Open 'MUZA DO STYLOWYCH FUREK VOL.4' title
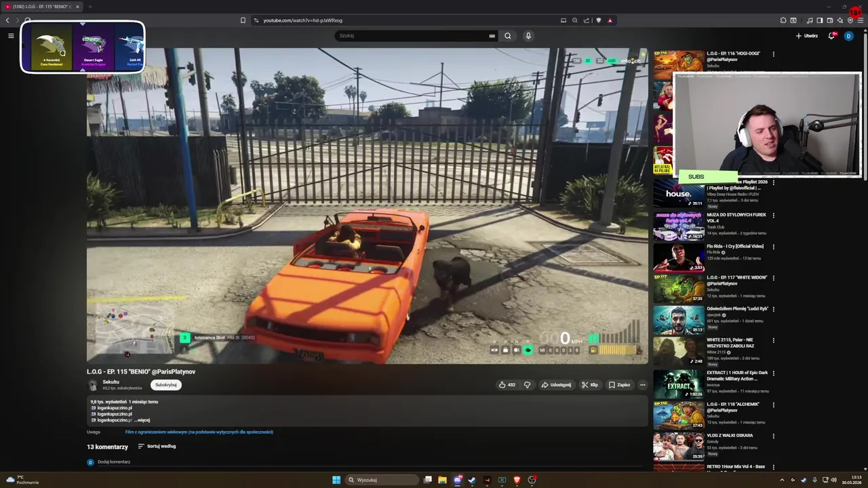The width and height of the screenshot is (868, 488). click(x=736, y=218)
